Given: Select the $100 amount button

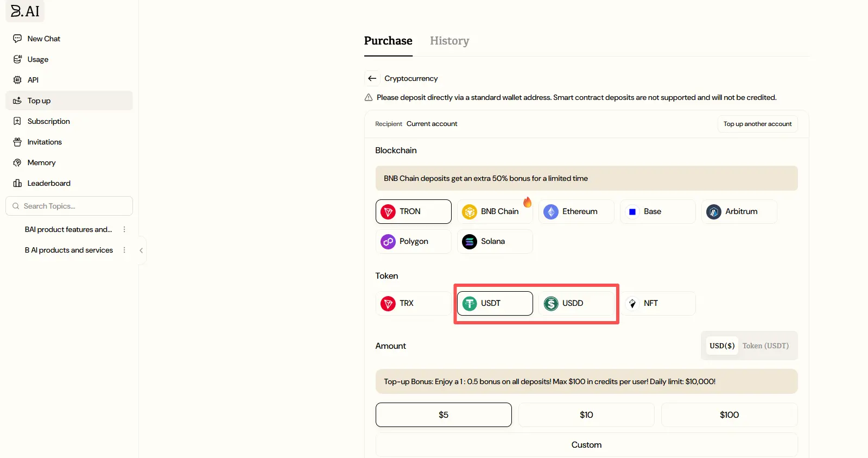Looking at the screenshot, I should click(729, 415).
